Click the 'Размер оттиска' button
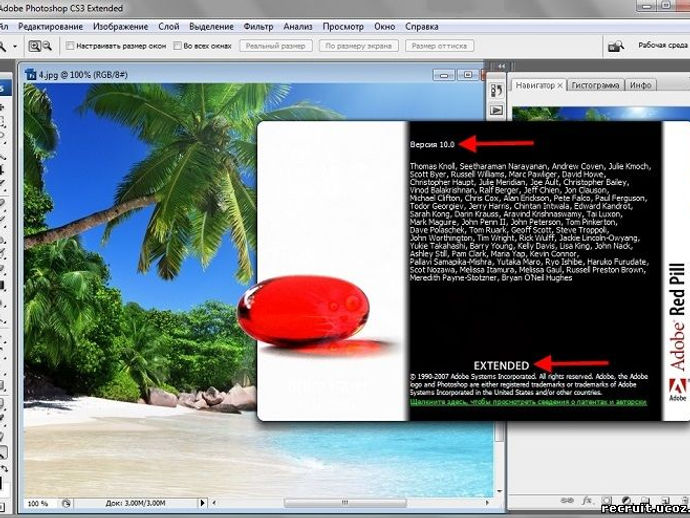Viewport: 690px width, 518px height. coord(439,46)
